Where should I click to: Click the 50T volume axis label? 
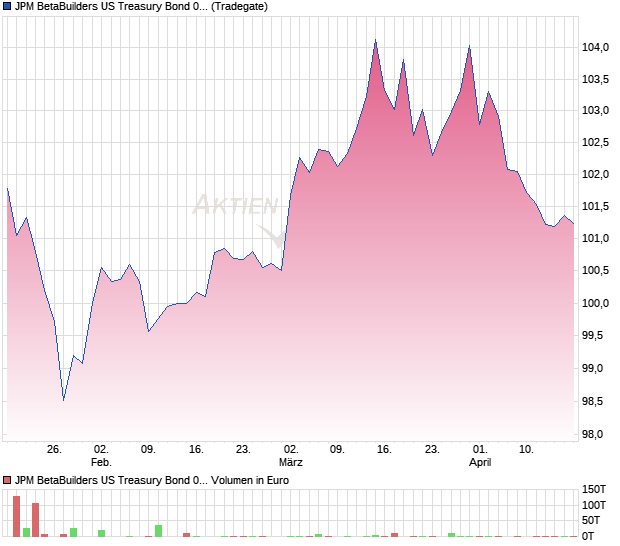point(591,520)
